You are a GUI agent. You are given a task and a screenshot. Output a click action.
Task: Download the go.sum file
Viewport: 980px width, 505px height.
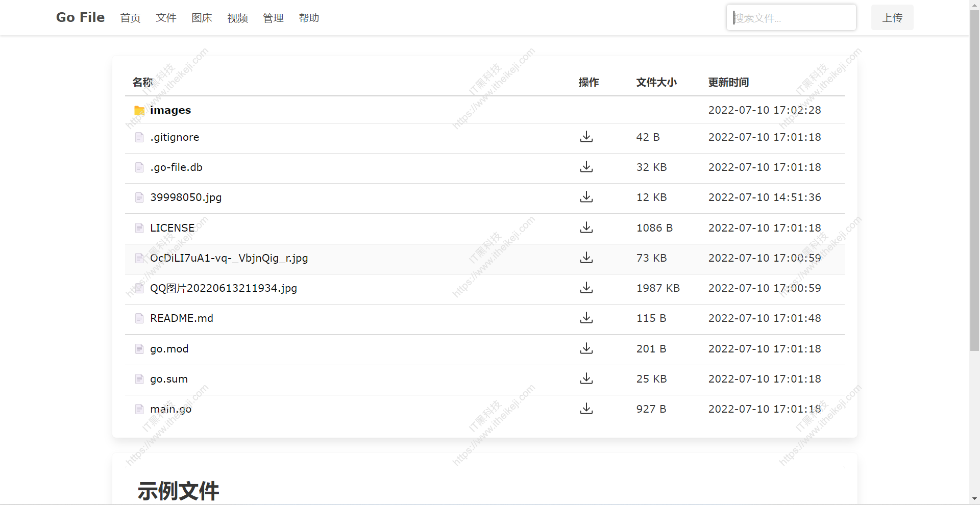pos(586,379)
